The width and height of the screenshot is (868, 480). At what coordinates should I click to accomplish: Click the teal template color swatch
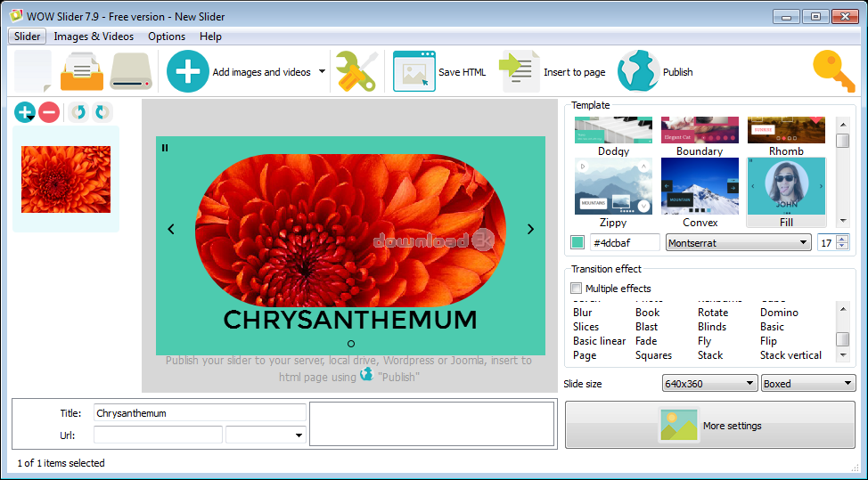[577, 242]
